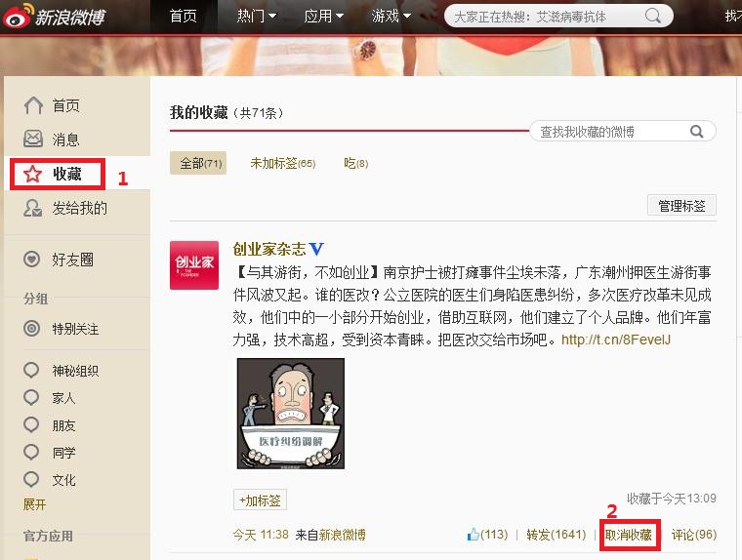Click 取消收藏 to remove favorite
742x560 pixels.
[x=629, y=535]
